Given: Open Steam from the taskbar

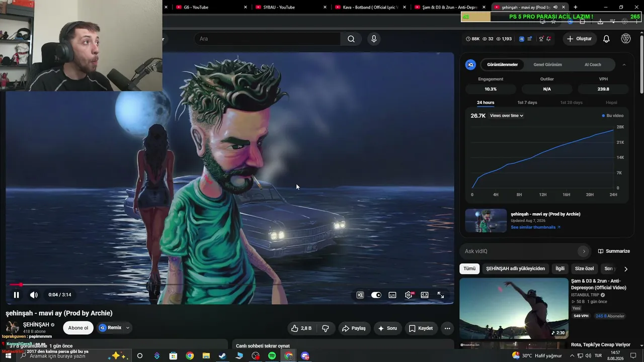Looking at the screenshot, I should coord(222,356).
